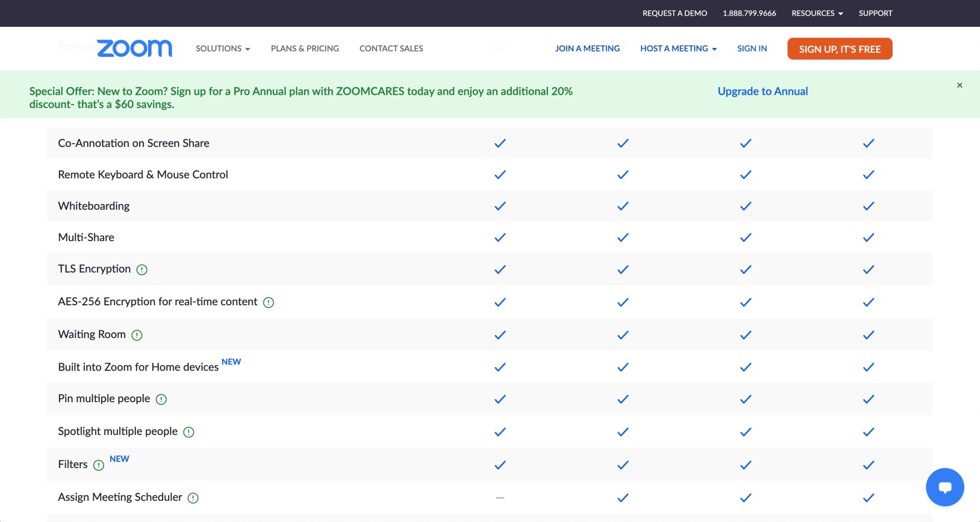The width and height of the screenshot is (980, 522).
Task: Dismiss the special offer banner
Action: click(x=959, y=85)
